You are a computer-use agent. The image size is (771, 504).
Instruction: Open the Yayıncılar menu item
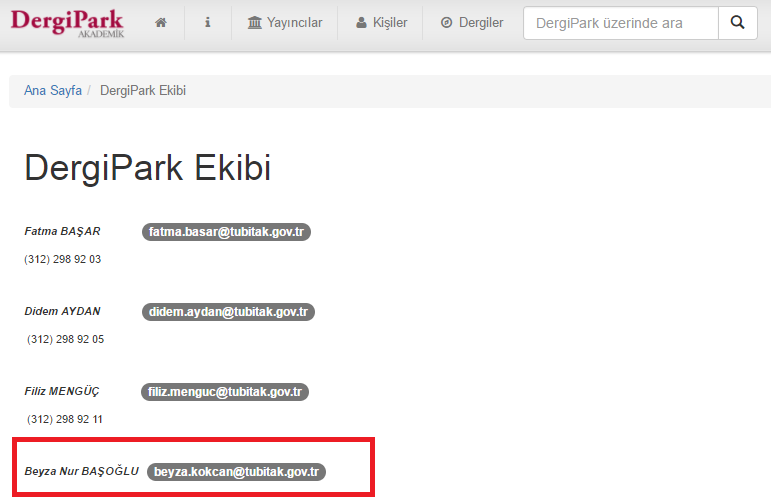284,23
